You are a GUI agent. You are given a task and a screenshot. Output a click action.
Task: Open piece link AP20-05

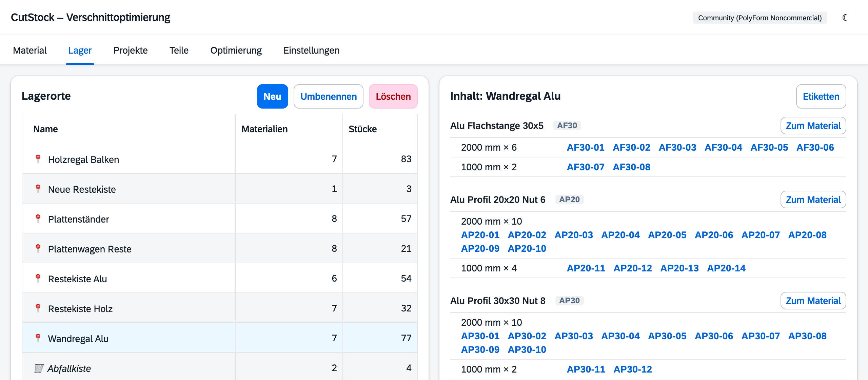coord(667,235)
